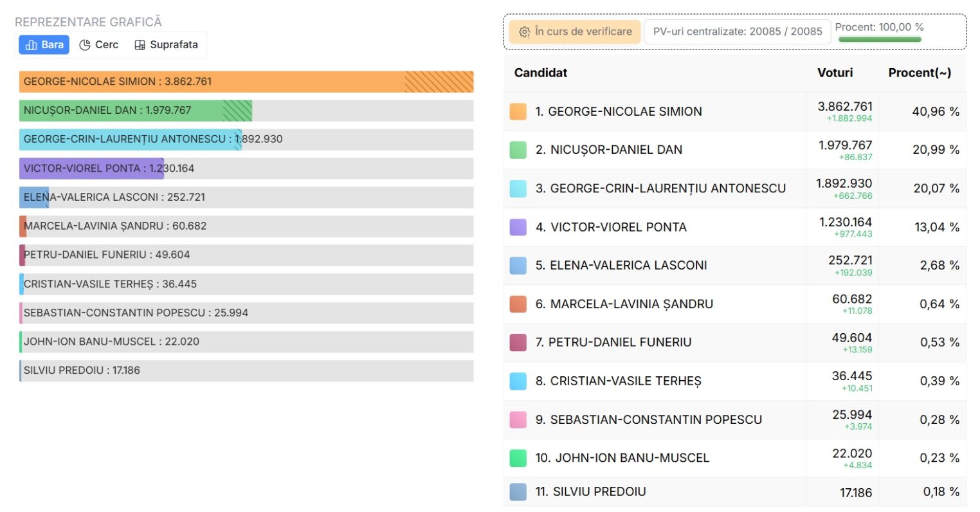
Task: Click the Silviu Predoiu bar in chart
Action: coord(246,370)
